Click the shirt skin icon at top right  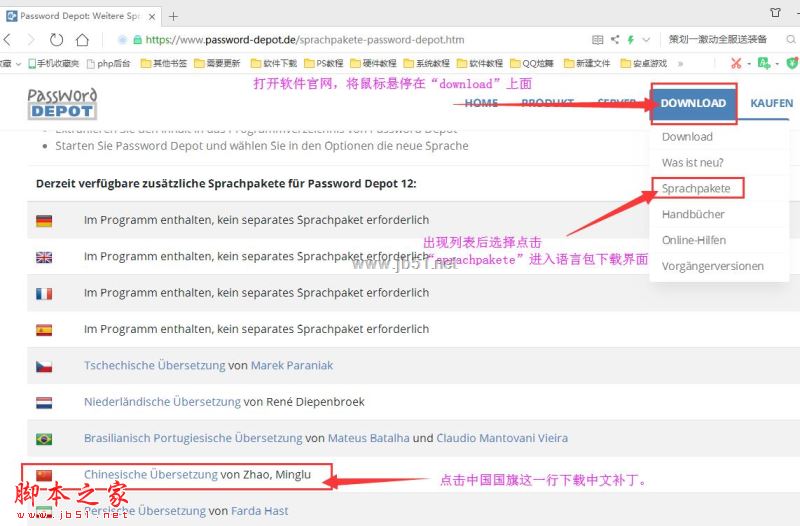(x=776, y=12)
